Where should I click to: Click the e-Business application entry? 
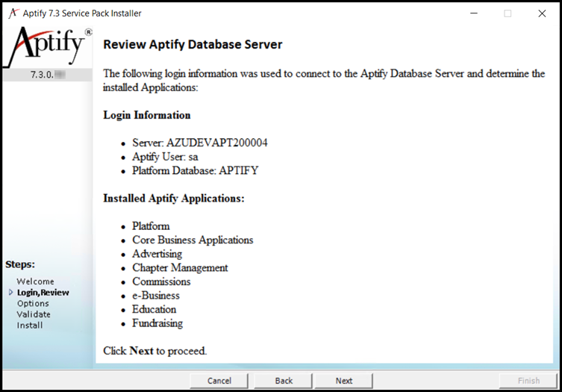pyautogui.click(x=156, y=295)
